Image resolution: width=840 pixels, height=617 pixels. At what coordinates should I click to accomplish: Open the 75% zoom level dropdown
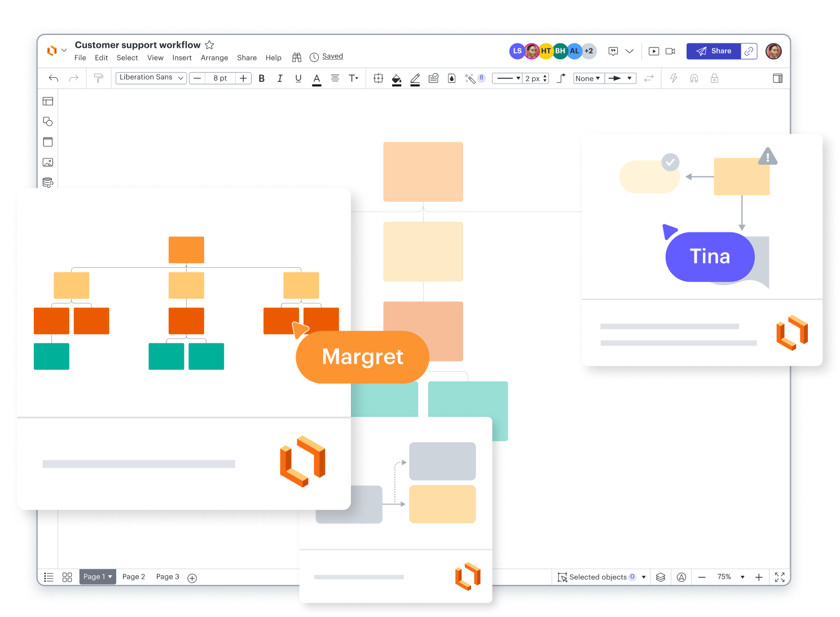[x=731, y=577]
